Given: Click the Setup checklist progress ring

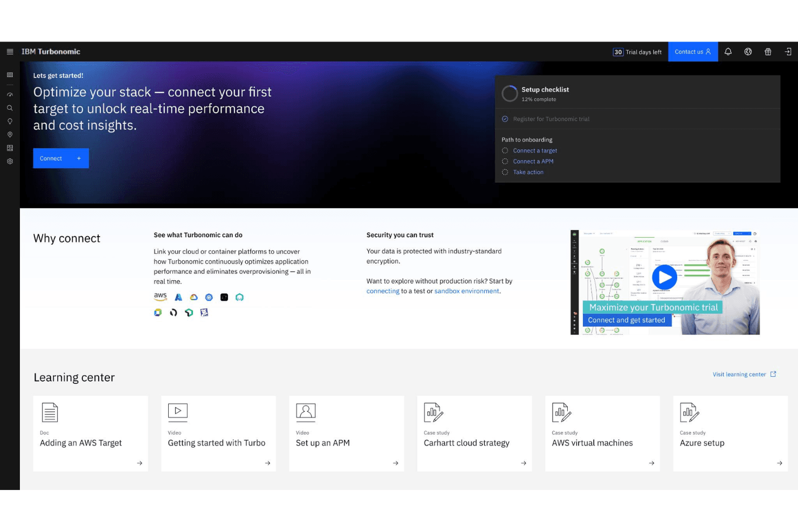Looking at the screenshot, I should click(x=510, y=94).
